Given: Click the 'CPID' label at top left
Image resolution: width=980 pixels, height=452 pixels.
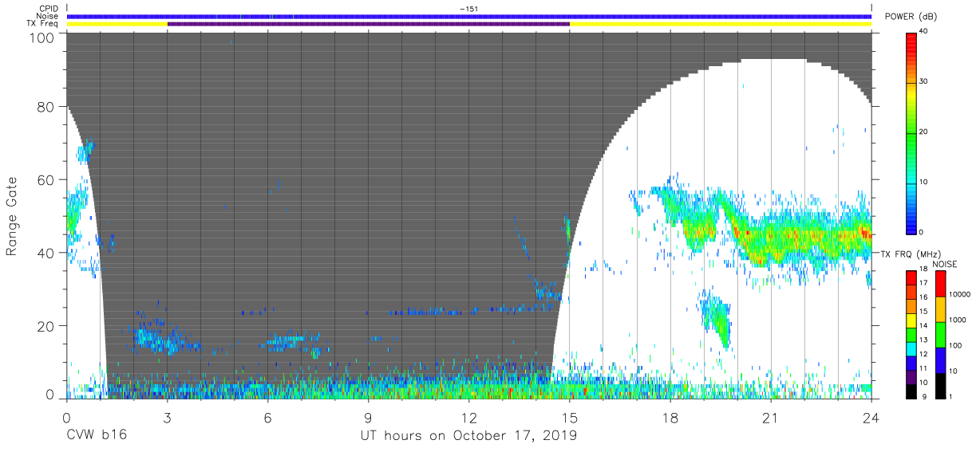Looking at the screenshot, I should [x=49, y=9].
